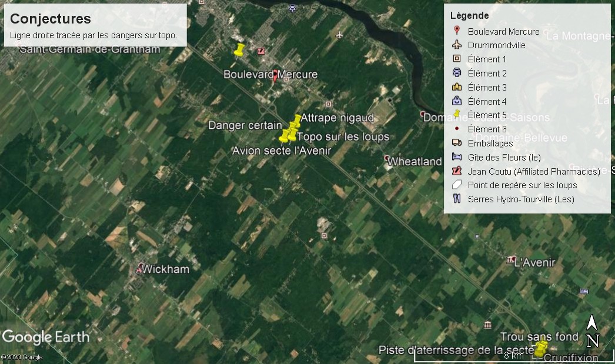Click the L'Avenir place marker
This screenshot has height=364, width=615.
click(x=511, y=259)
